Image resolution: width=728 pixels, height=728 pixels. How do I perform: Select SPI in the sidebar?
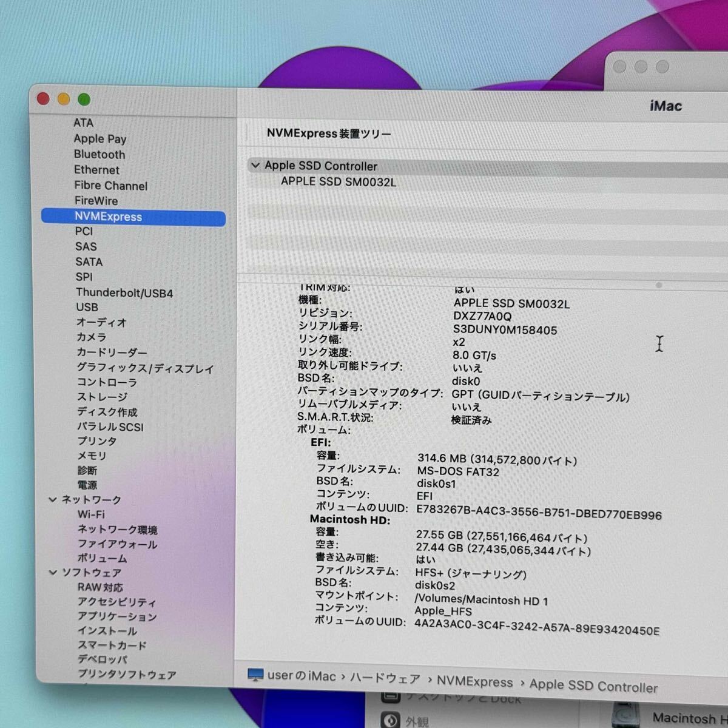(x=84, y=277)
